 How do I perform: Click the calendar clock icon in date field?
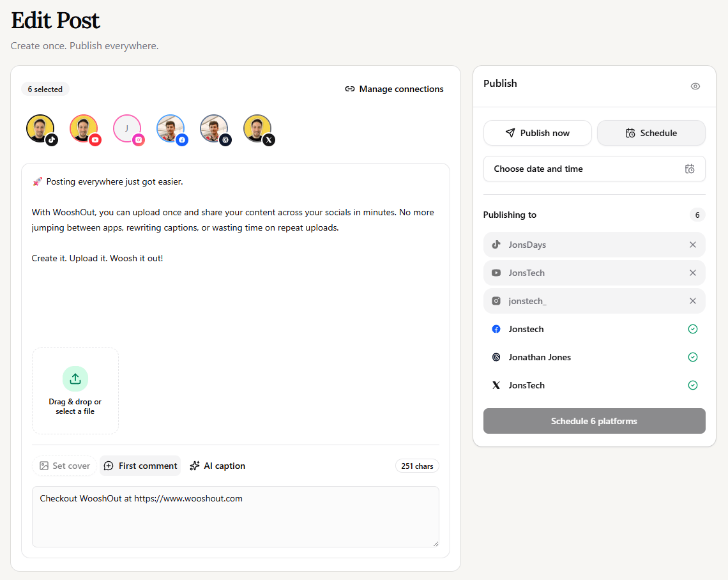pyautogui.click(x=690, y=169)
